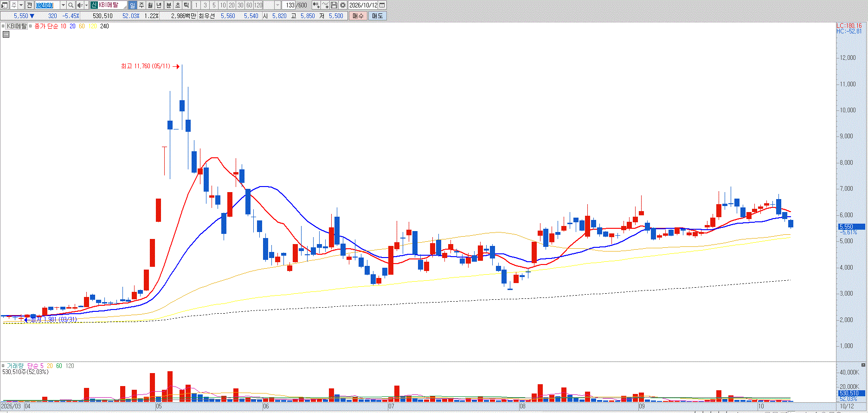Click the grid table icon below KBI메탈 label
The height and width of the screenshot is (413, 868).
(6, 34)
